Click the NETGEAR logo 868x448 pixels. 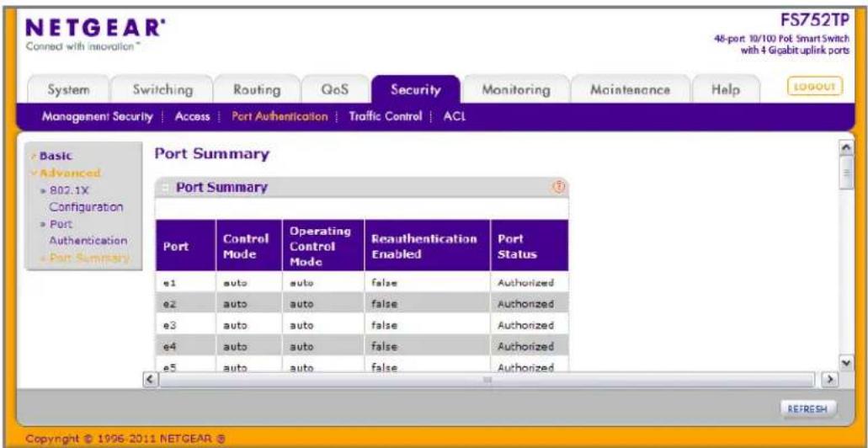[x=94, y=27]
